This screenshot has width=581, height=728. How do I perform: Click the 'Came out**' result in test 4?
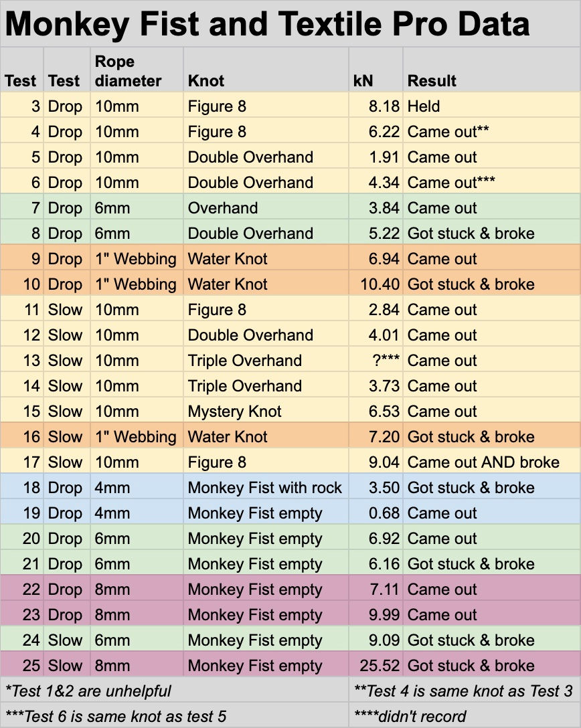click(491, 131)
